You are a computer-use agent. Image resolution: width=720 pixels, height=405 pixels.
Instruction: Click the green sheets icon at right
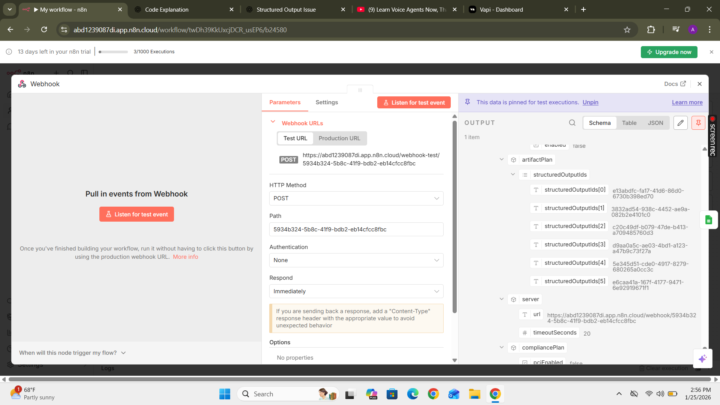709,219
